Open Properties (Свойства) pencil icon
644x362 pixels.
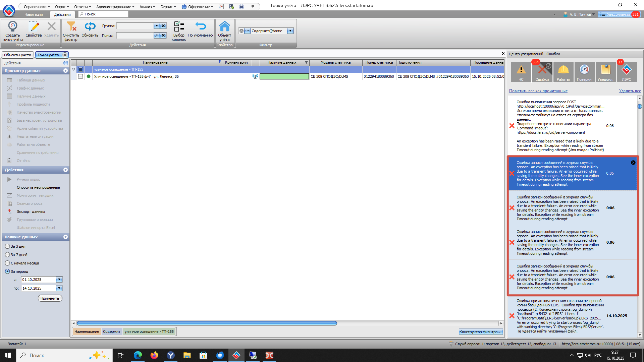[34, 27]
